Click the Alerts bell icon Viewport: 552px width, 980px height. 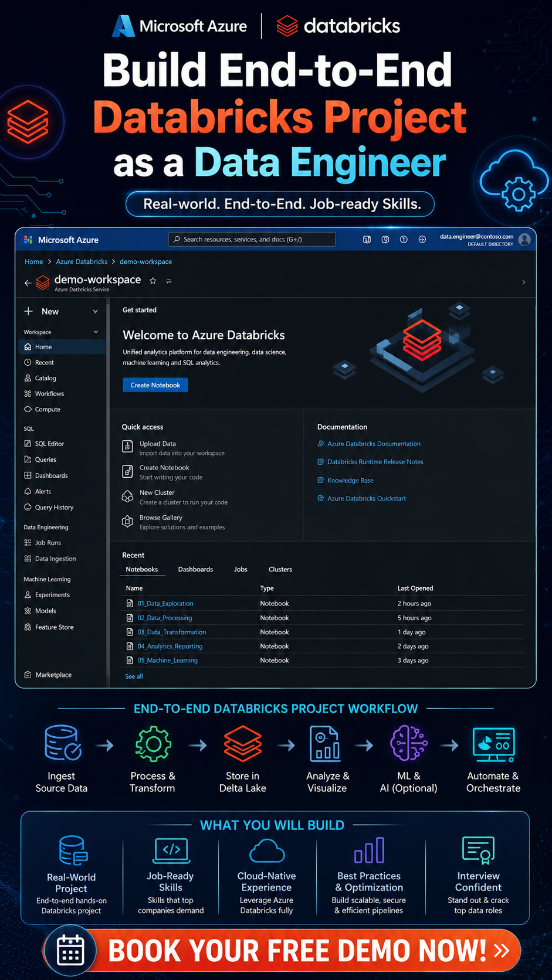point(28,491)
